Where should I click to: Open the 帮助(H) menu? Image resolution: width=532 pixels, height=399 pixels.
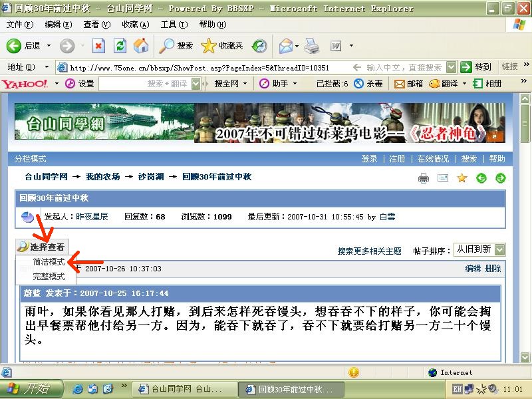coord(213,25)
